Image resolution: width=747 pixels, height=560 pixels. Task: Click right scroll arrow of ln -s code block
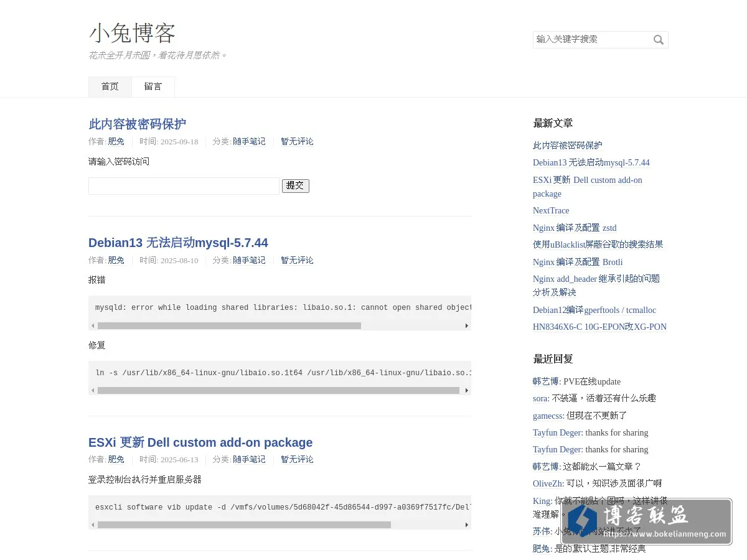[x=467, y=391]
